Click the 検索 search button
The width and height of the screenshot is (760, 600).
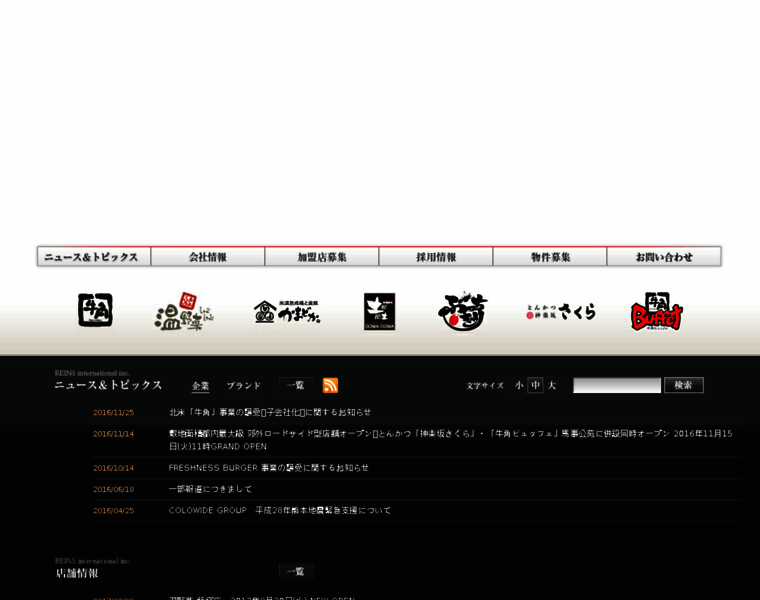[x=684, y=385]
